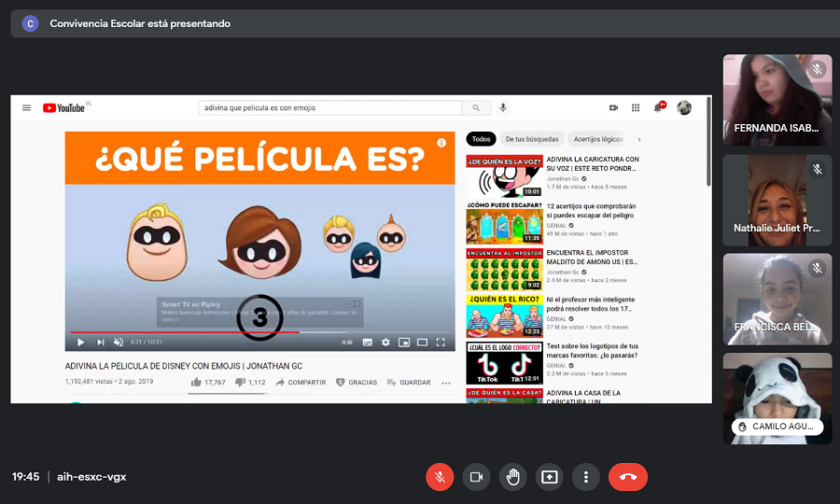Viewport: 840px width, 504px height.
Task: Click the GRACIAS button
Action: (x=357, y=383)
